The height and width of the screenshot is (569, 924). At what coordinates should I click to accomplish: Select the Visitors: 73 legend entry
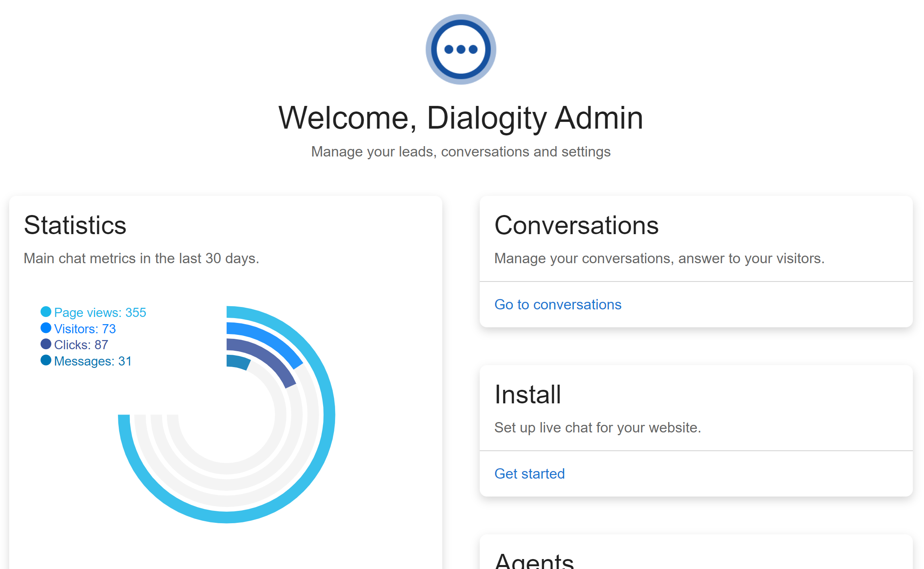coord(78,328)
